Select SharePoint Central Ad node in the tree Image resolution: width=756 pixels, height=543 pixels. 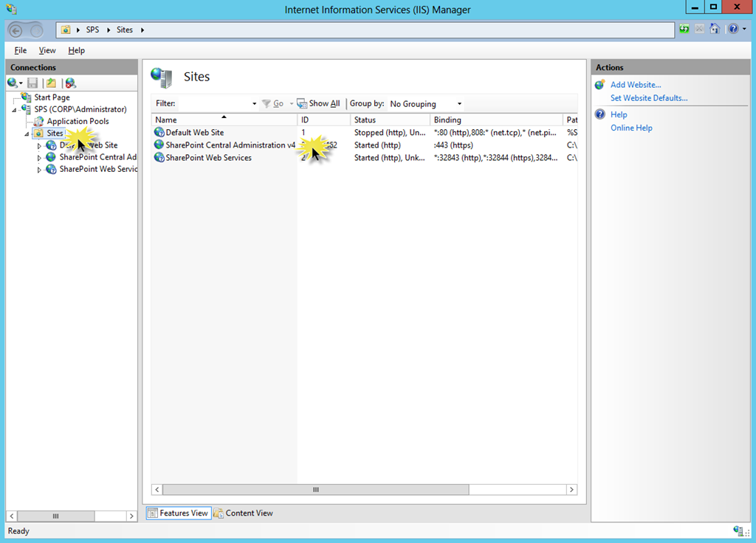pyautogui.click(x=98, y=157)
